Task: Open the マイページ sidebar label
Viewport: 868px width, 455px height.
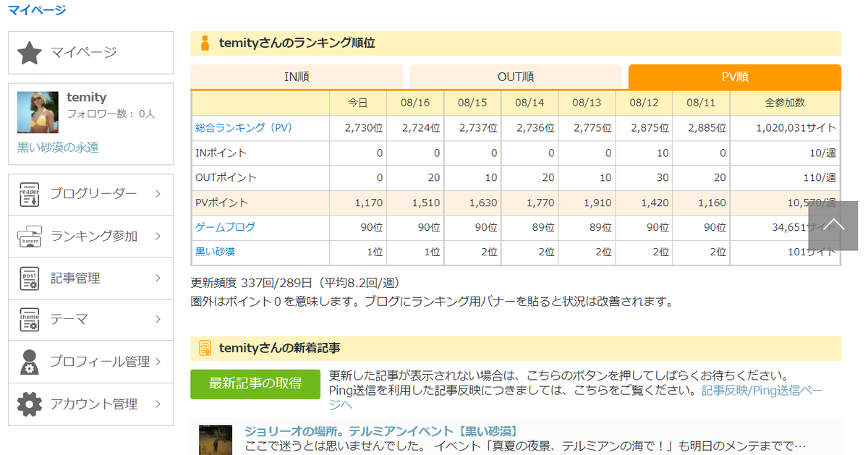Action: [x=83, y=53]
